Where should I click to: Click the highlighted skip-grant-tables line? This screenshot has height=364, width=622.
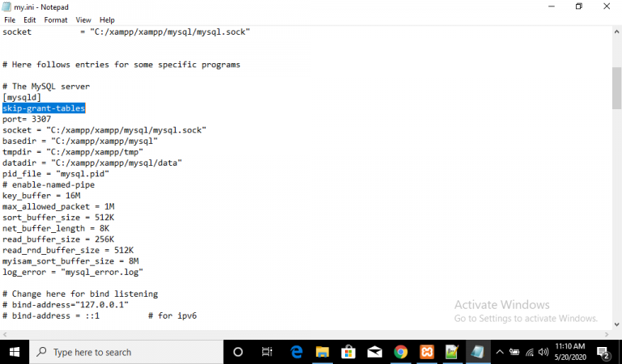click(x=44, y=108)
